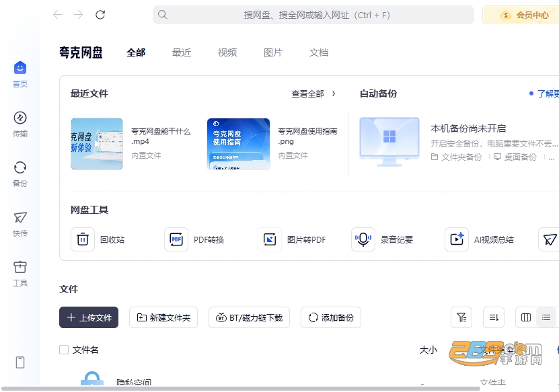Viewport: 559px width, 392px height.
Task: Switch to list view
Action: [546, 317]
